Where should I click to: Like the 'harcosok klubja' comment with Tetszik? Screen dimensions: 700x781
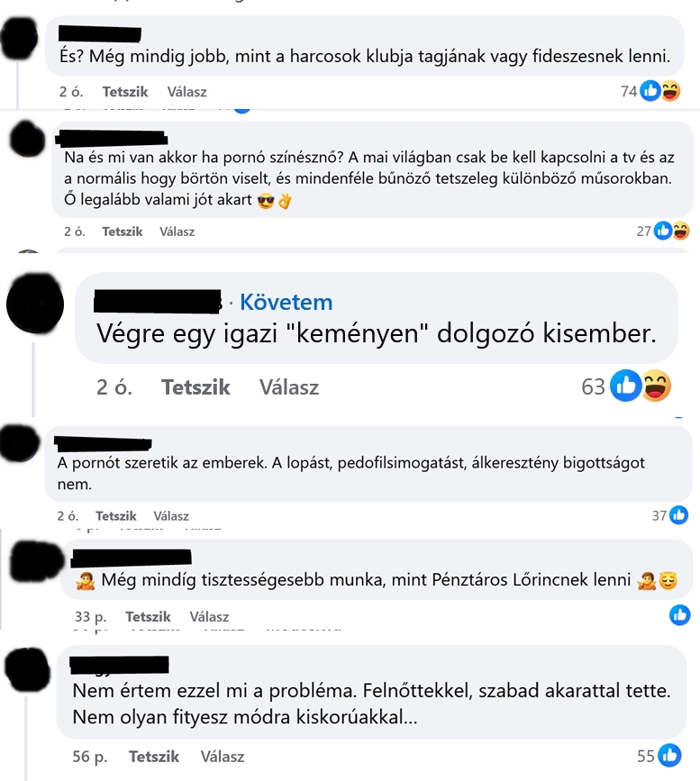click(x=125, y=92)
